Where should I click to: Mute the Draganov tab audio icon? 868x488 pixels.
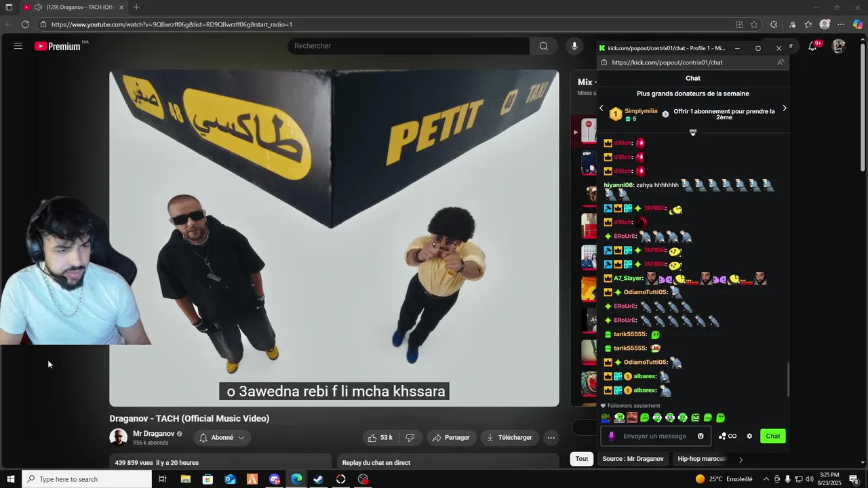click(39, 7)
